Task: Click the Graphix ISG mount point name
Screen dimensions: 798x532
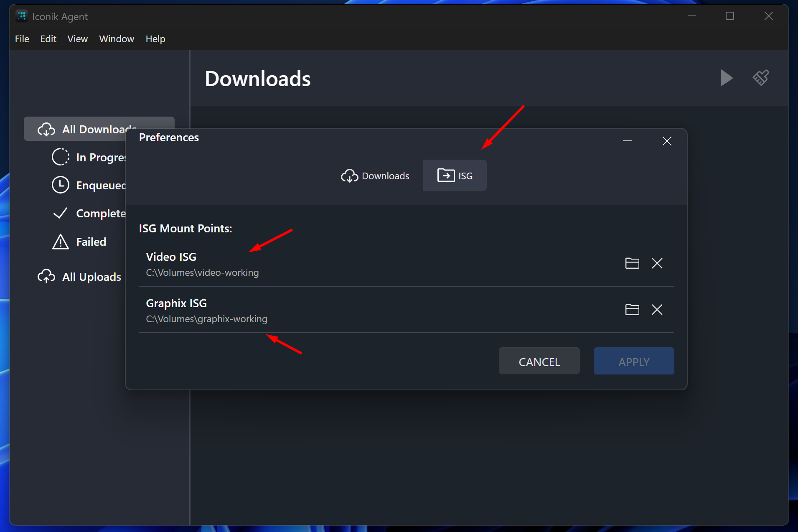Action: 176,303
